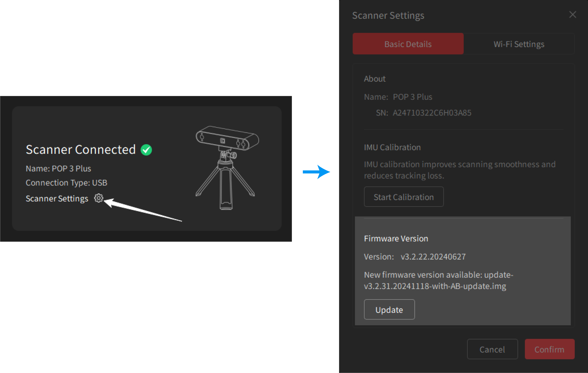Click the scanner name POP 3 Plus
This screenshot has height=373, width=588.
(x=412, y=97)
